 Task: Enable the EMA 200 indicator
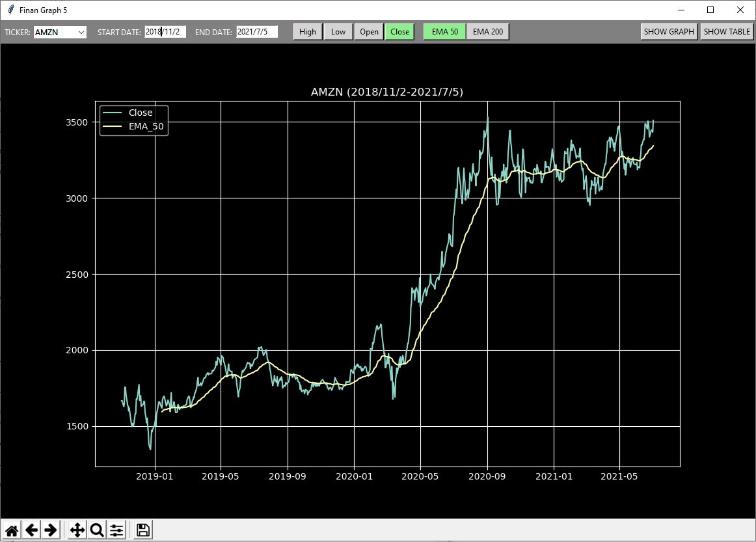(487, 32)
